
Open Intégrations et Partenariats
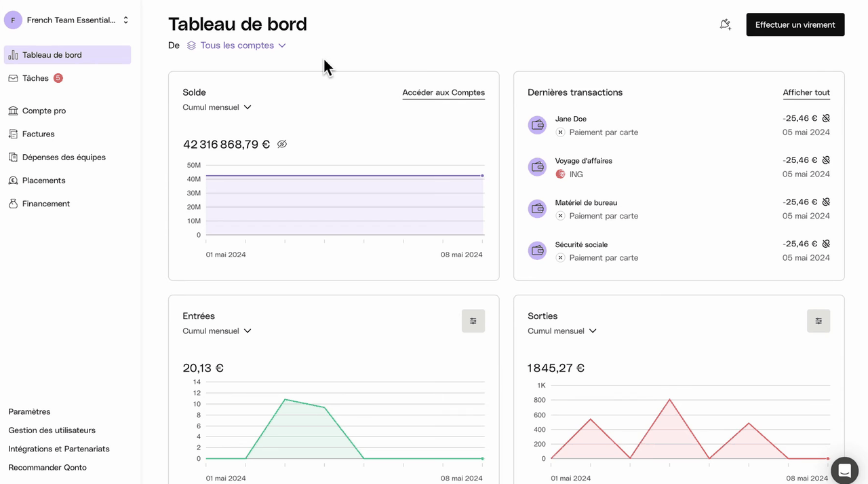pos(59,449)
